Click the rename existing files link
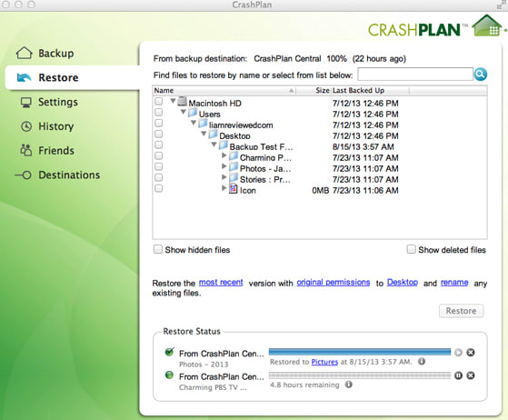Screen dimensions: 508x420 [454, 282]
